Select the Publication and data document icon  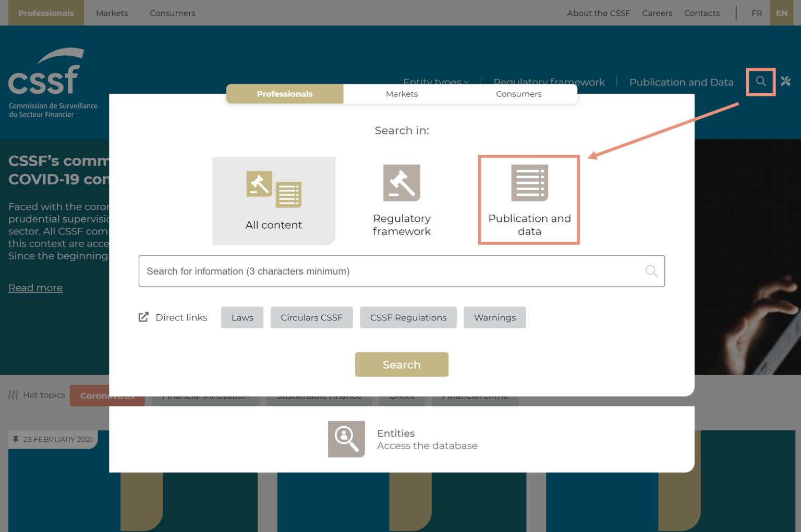click(x=529, y=183)
